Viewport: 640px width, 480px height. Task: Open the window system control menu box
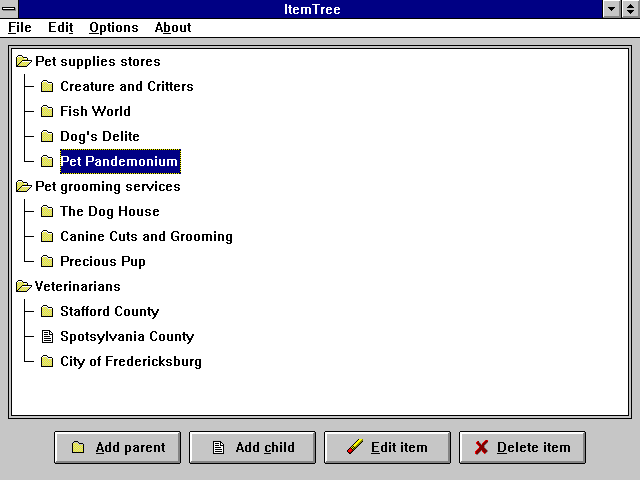[10, 9]
